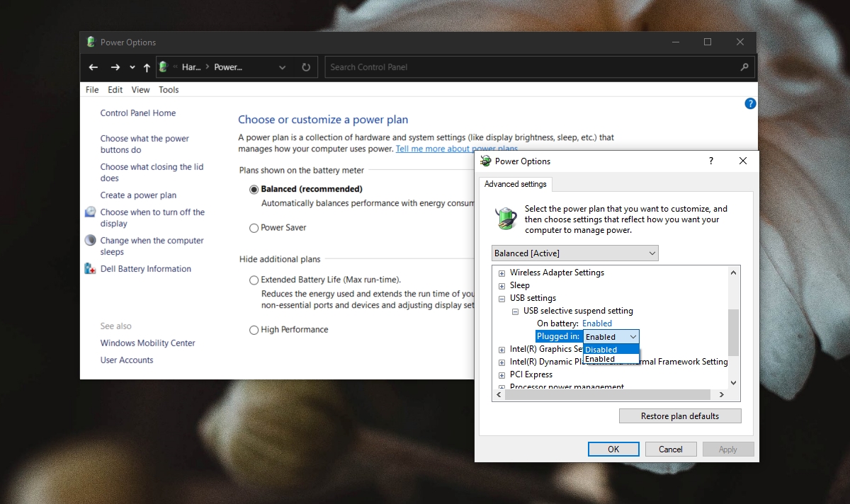The height and width of the screenshot is (504, 850).
Task: Open Choose what closing the lid does
Action: (152, 173)
